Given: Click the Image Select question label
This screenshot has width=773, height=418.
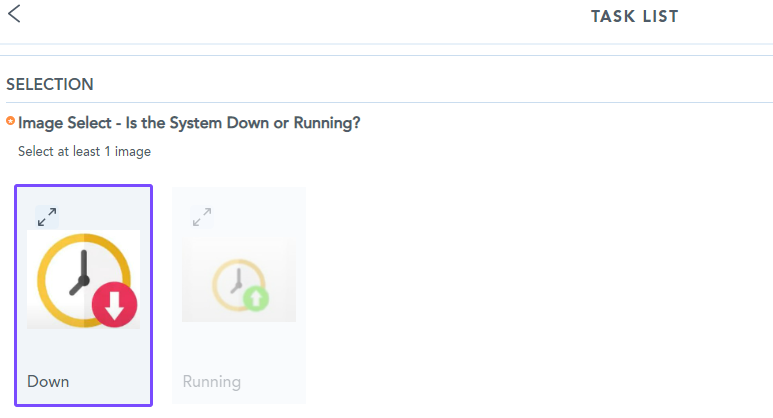Looking at the screenshot, I should pos(189,123).
